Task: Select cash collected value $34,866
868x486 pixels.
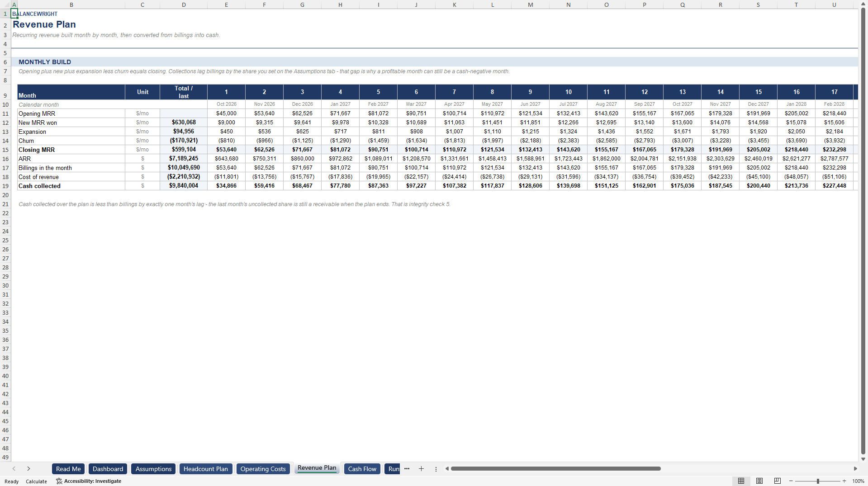Action: click(x=226, y=186)
